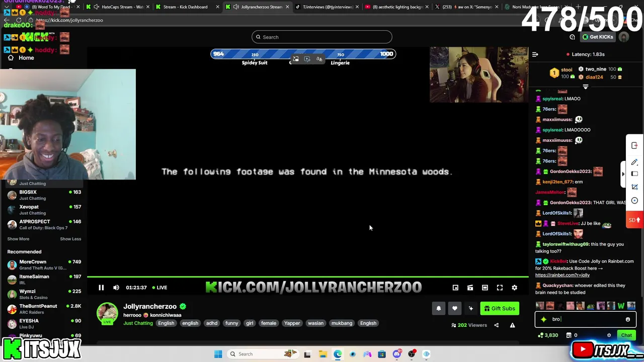Viewport: 644px width, 362px height.
Task: Click the exit icon in floating toolbar
Action: point(634,146)
